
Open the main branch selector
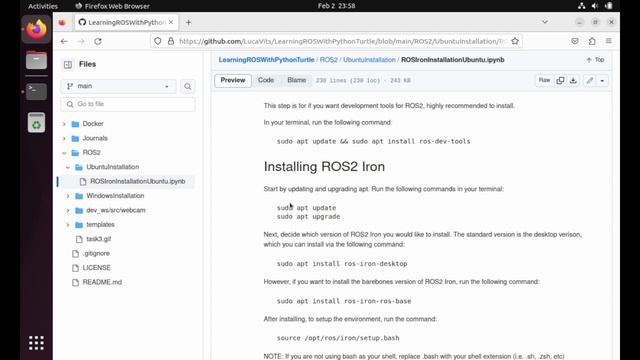[118, 86]
